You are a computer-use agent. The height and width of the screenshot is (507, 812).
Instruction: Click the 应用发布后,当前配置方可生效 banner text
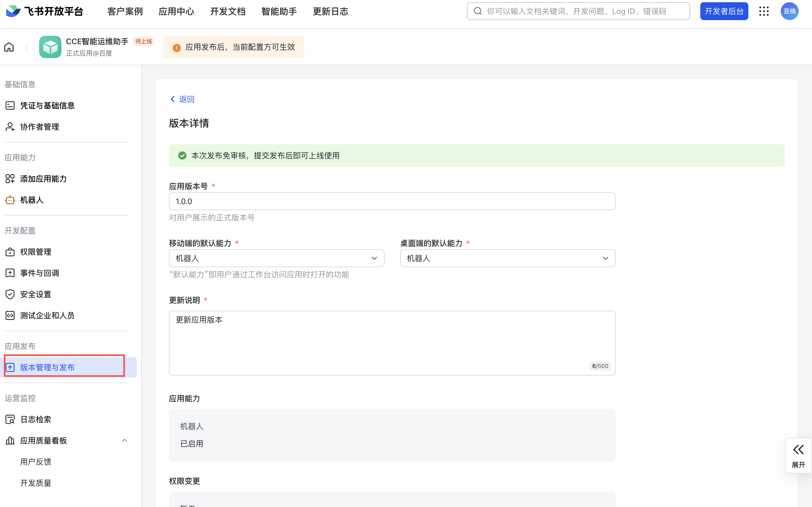tap(240, 47)
